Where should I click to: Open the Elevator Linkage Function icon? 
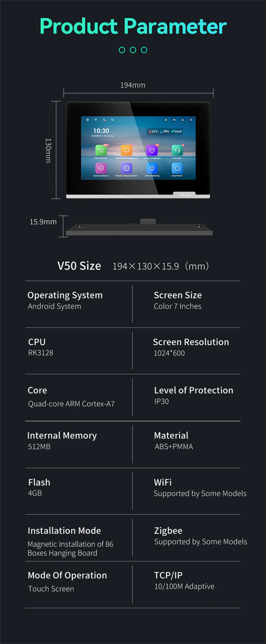(x=126, y=168)
